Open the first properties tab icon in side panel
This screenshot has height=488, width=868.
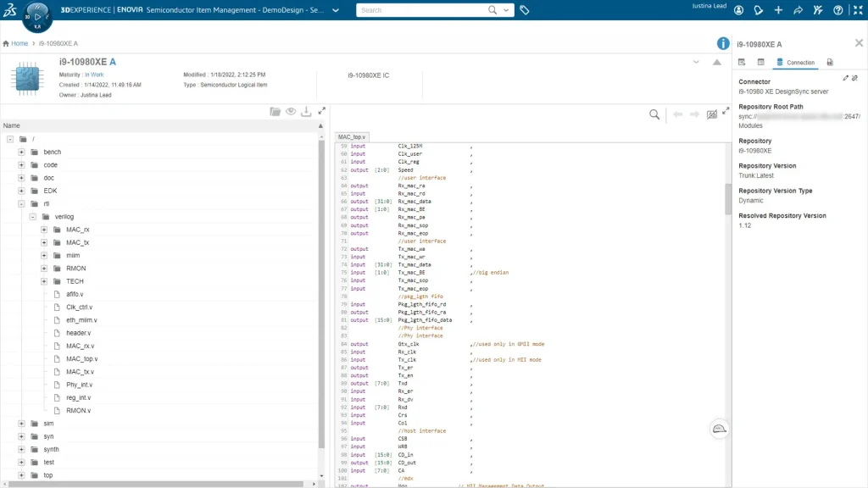coord(742,62)
